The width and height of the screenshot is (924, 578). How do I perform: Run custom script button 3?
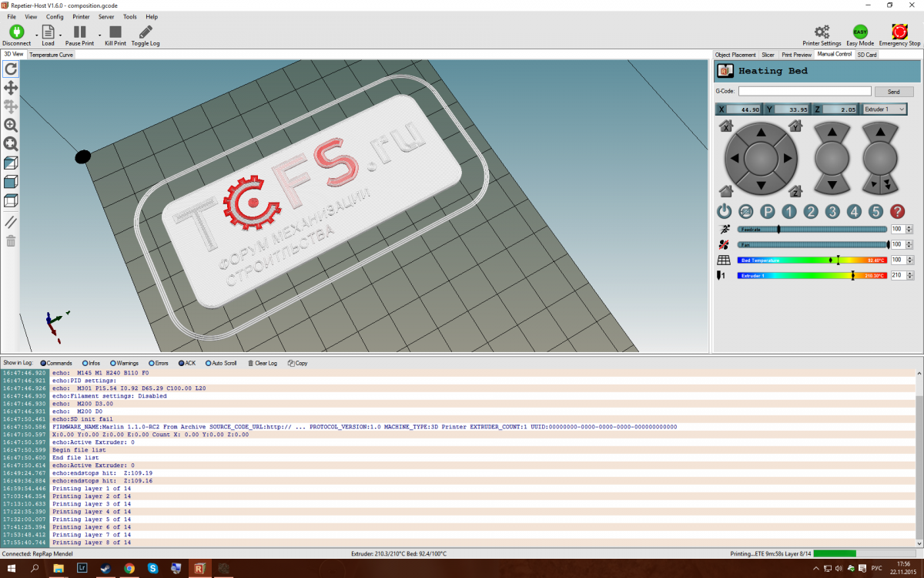[x=832, y=211]
